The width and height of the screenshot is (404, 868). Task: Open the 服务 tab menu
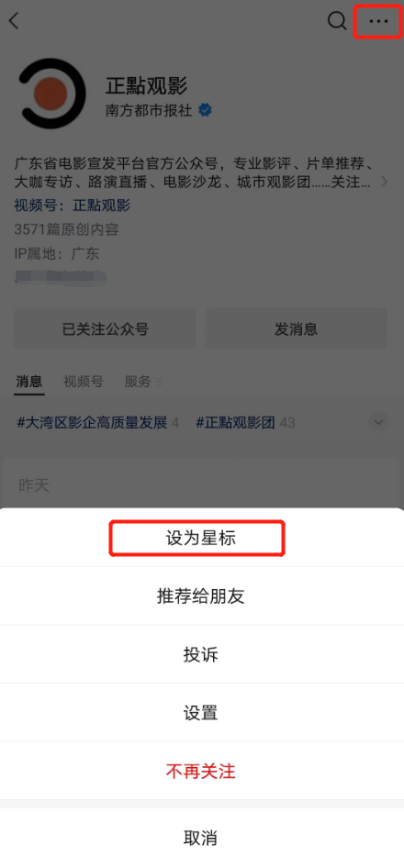coord(143,382)
